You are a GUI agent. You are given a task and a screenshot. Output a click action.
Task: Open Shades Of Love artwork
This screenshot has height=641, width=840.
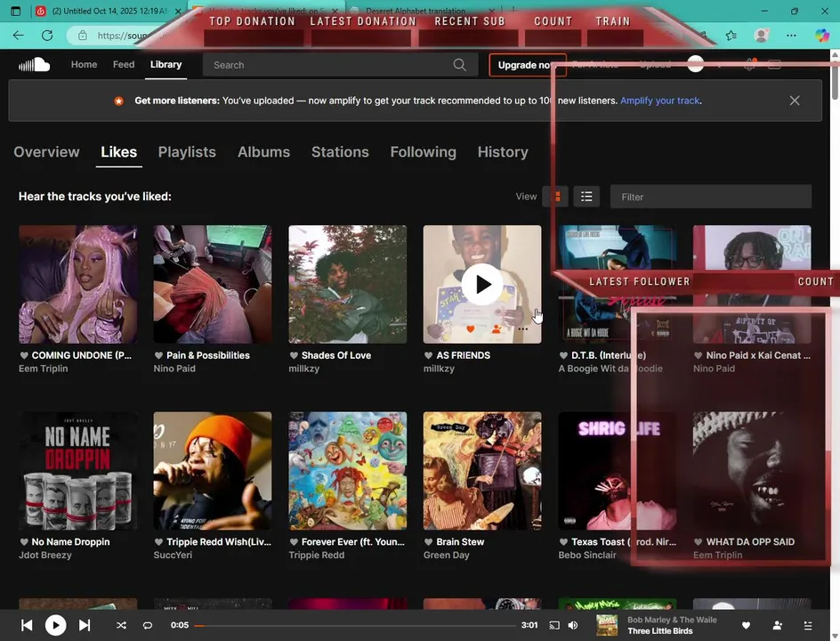tap(348, 284)
